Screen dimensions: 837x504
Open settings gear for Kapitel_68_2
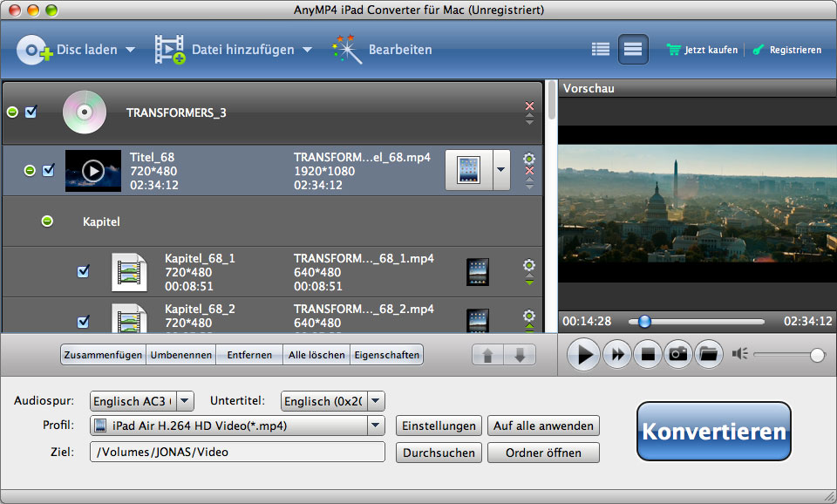pyautogui.click(x=529, y=316)
